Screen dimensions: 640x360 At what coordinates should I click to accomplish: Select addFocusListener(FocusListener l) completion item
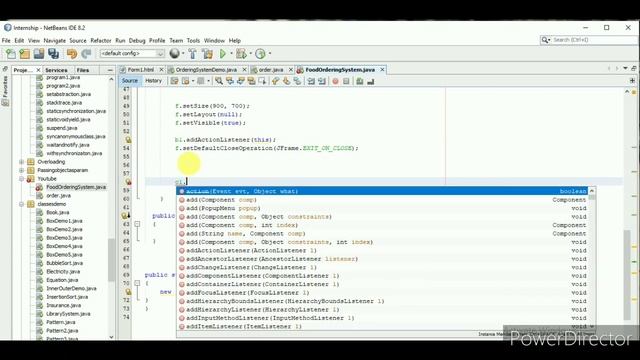(x=382, y=293)
